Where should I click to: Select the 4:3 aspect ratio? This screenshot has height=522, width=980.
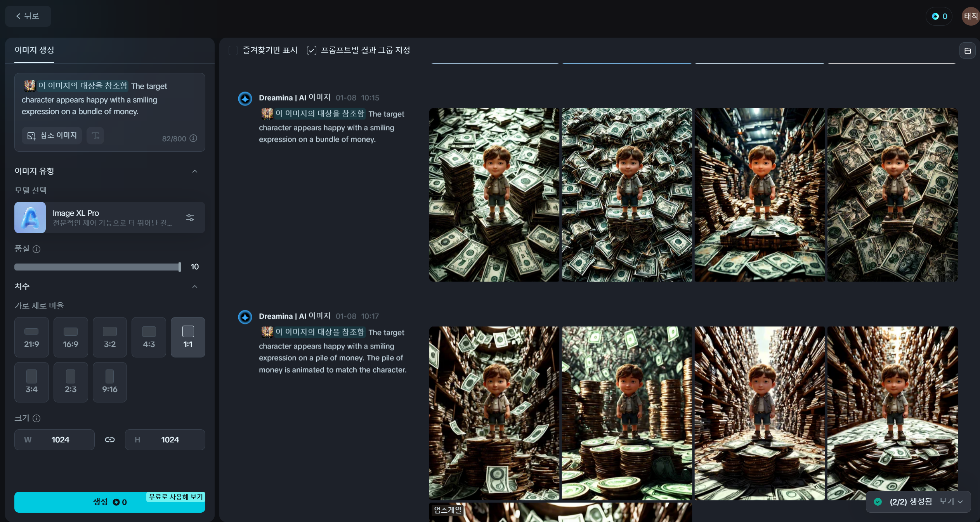149,337
